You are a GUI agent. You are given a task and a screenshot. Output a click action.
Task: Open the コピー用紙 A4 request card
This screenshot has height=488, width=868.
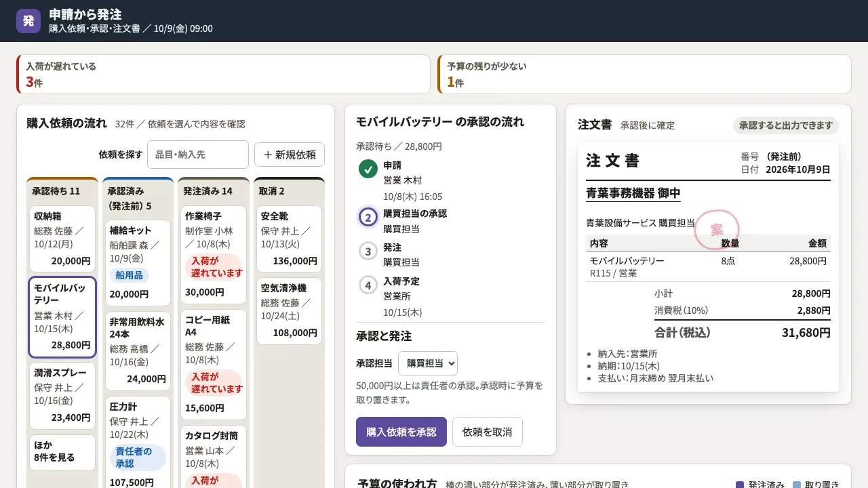(x=213, y=365)
